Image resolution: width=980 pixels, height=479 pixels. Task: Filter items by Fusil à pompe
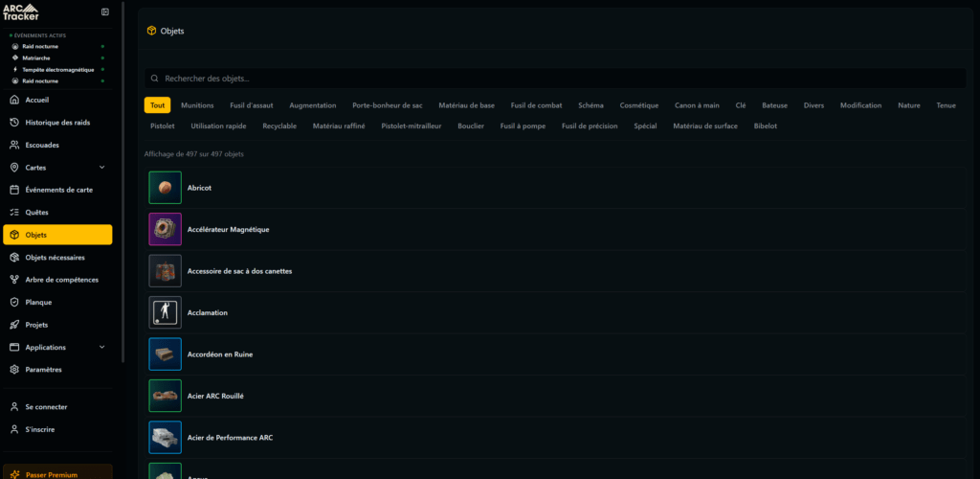pyautogui.click(x=523, y=126)
